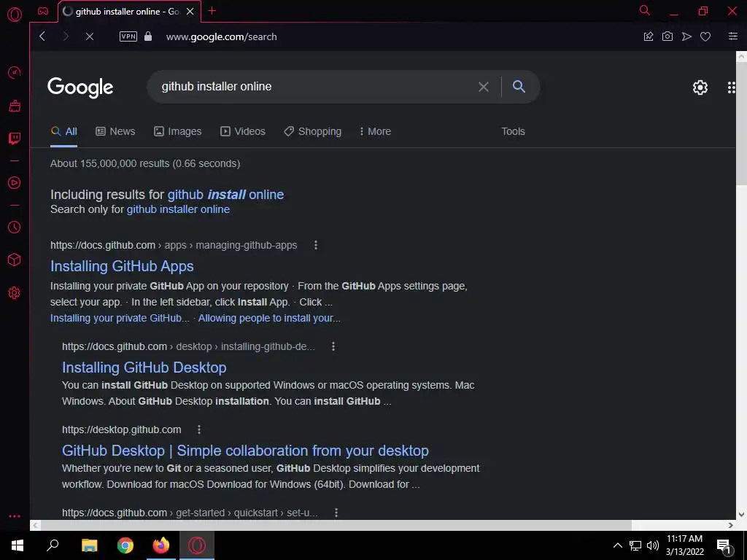Open GX Cleaner icon in sidebar
This screenshot has height=560, width=747.
coord(15,106)
